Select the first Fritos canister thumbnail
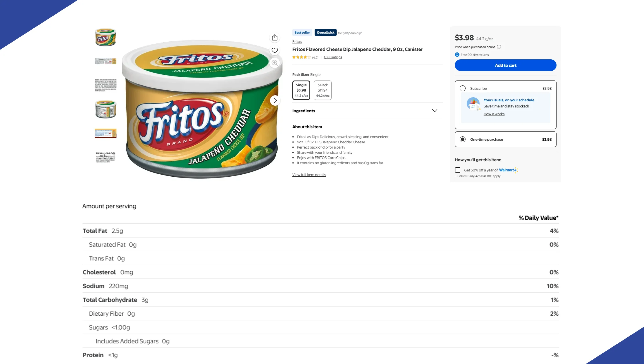Screen dimensions: 644x364 coord(105,37)
